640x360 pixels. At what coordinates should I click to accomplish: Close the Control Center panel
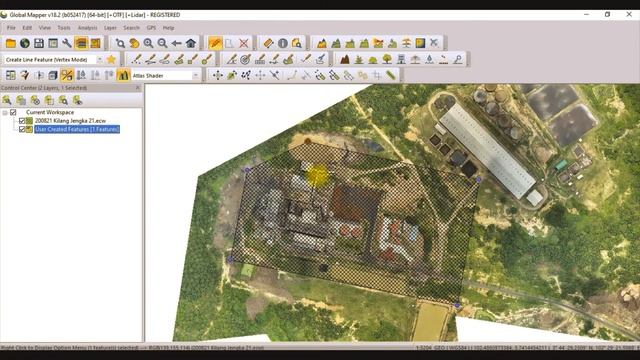click(x=138, y=88)
